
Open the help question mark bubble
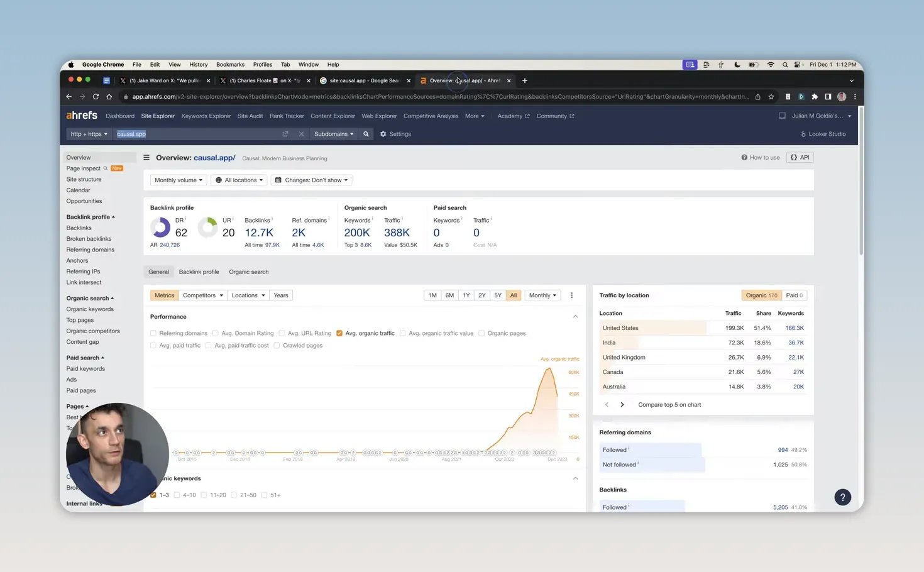pos(842,497)
